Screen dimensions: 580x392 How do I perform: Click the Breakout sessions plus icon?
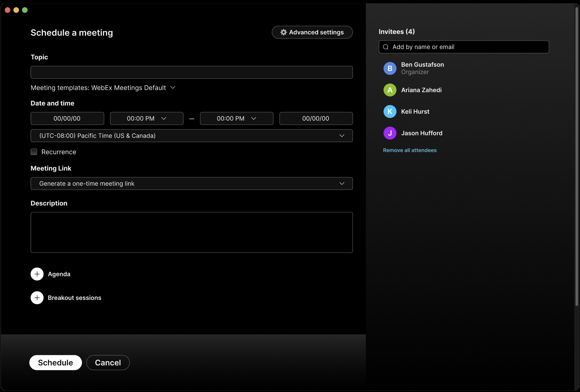(37, 298)
